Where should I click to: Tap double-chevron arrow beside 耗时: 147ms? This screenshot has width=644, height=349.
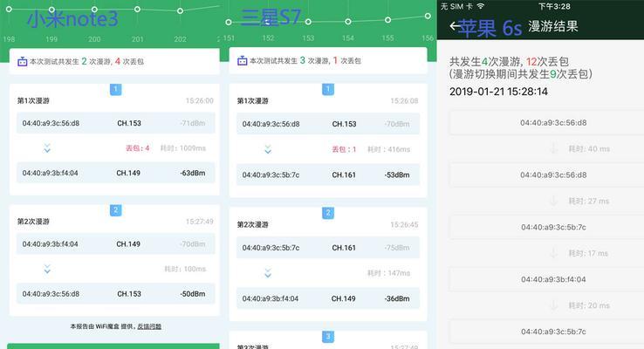(268, 273)
